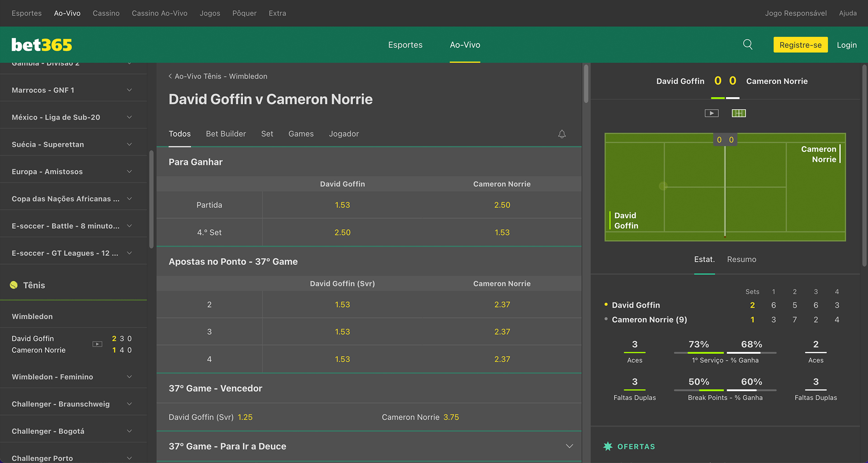Click the 37º Game - Vencedor header
This screenshot has width=868, height=463.
(x=369, y=388)
